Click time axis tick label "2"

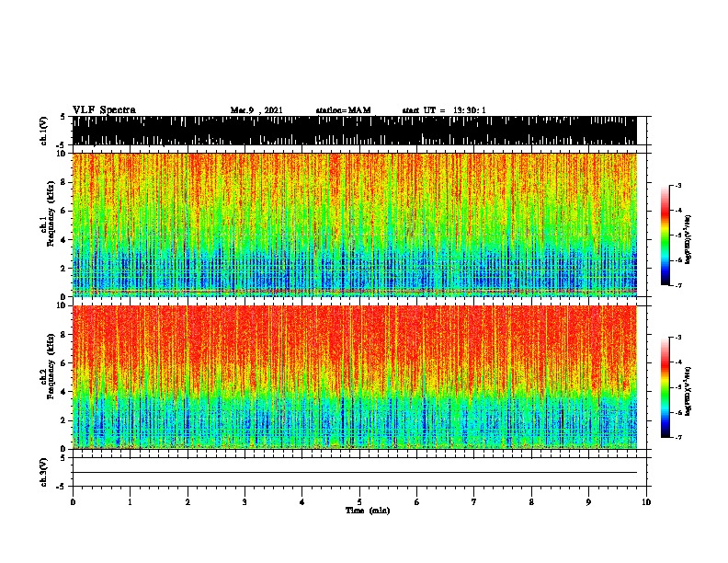click(x=188, y=502)
